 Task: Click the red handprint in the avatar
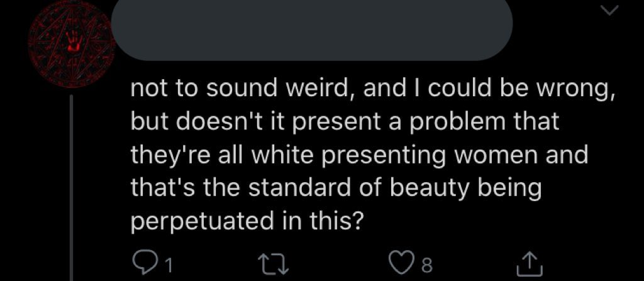pyautogui.click(x=75, y=41)
